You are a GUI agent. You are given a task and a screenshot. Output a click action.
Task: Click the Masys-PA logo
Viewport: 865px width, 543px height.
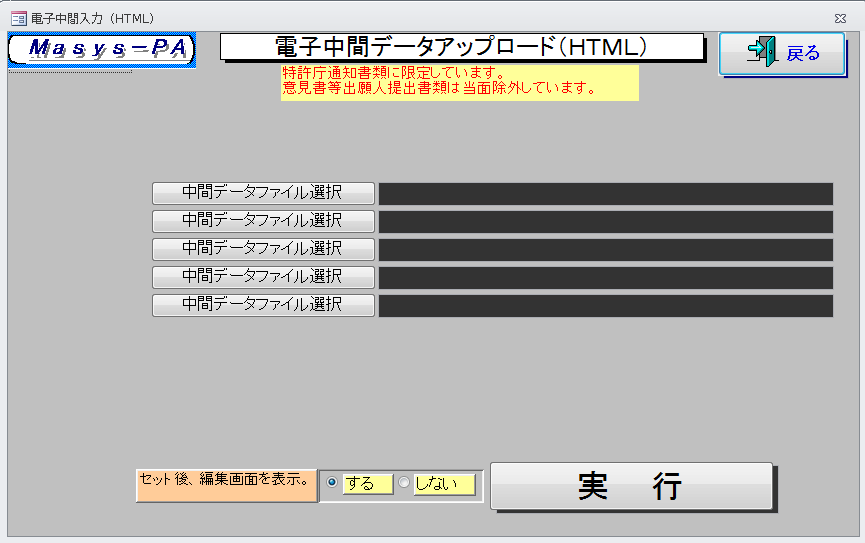click(x=102, y=50)
